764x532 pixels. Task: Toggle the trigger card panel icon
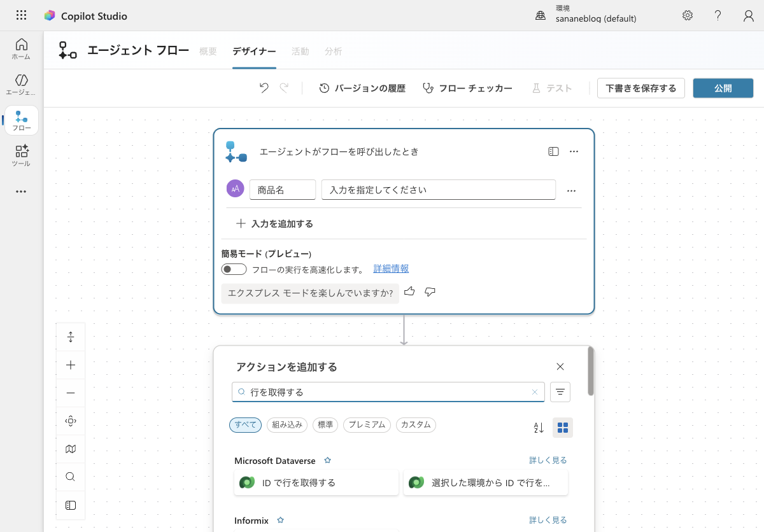(553, 151)
